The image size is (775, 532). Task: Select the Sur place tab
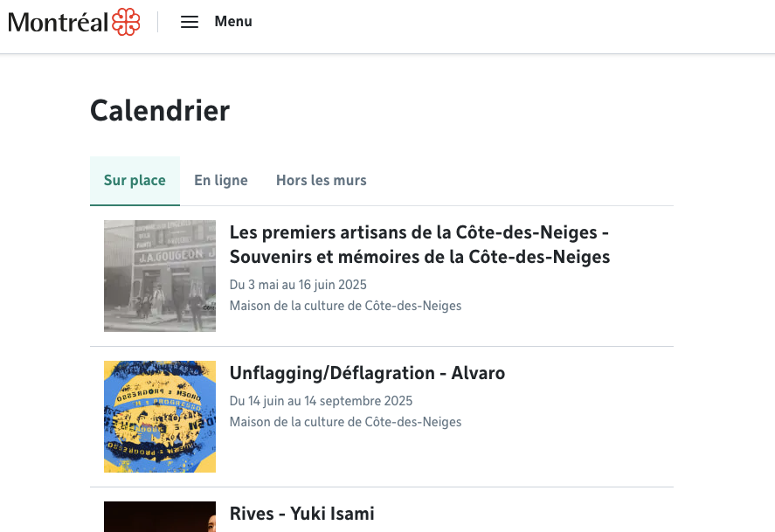(135, 181)
